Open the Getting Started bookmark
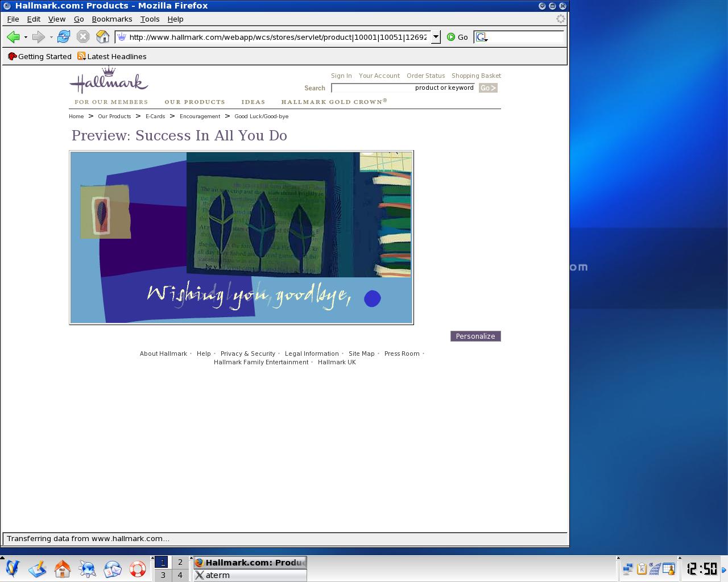The height and width of the screenshot is (582, 728). click(40, 56)
